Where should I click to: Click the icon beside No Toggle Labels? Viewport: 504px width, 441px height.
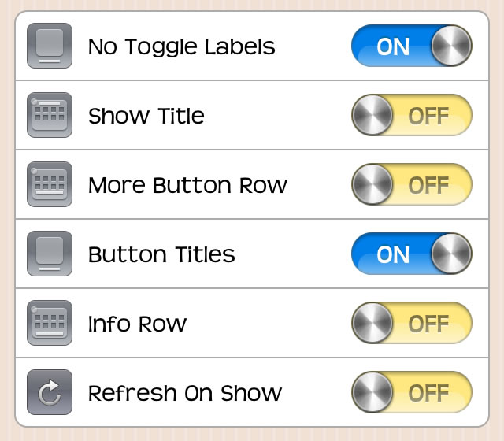(50, 46)
